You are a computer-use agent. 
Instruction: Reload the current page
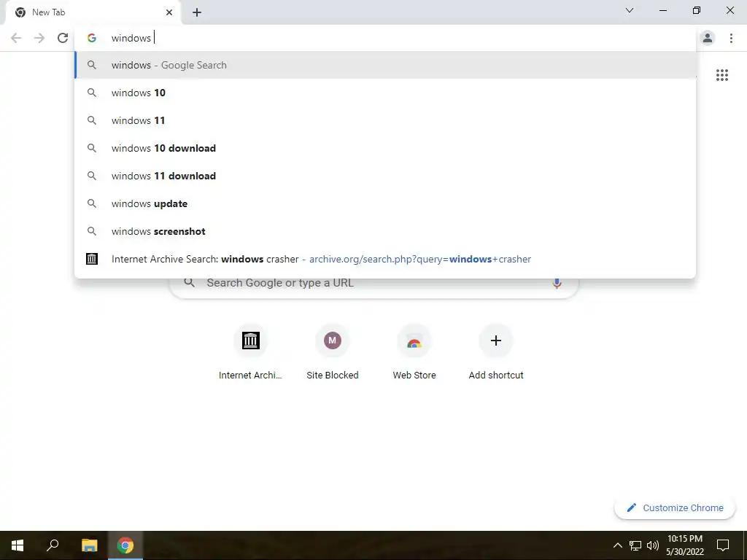coord(63,38)
